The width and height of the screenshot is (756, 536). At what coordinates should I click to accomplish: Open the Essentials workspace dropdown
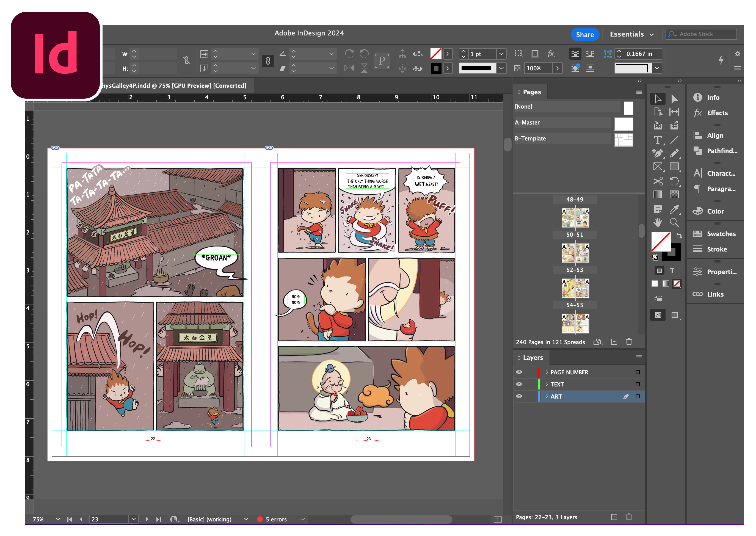631,34
